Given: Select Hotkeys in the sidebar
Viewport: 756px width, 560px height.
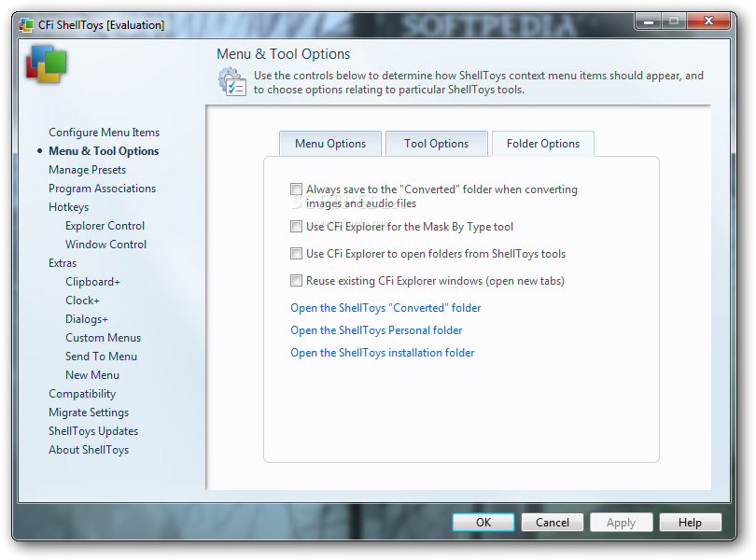Looking at the screenshot, I should tap(68, 207).
